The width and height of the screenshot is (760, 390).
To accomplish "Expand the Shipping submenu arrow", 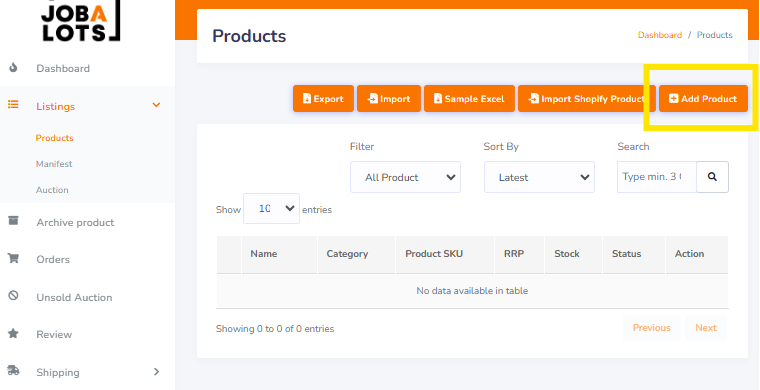I will coord(156,372).
